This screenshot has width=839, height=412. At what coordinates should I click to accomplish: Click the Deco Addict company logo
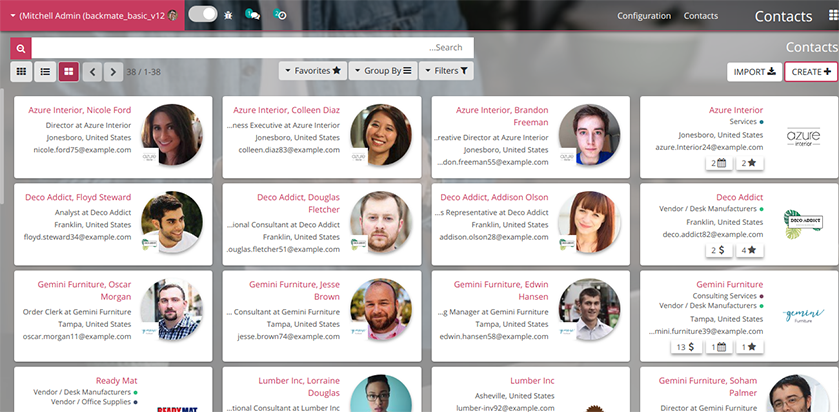(803, 224)
